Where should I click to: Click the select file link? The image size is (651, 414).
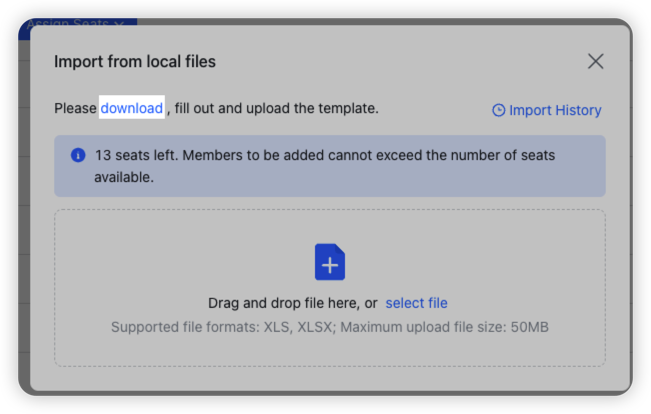[x=416, y=303]
